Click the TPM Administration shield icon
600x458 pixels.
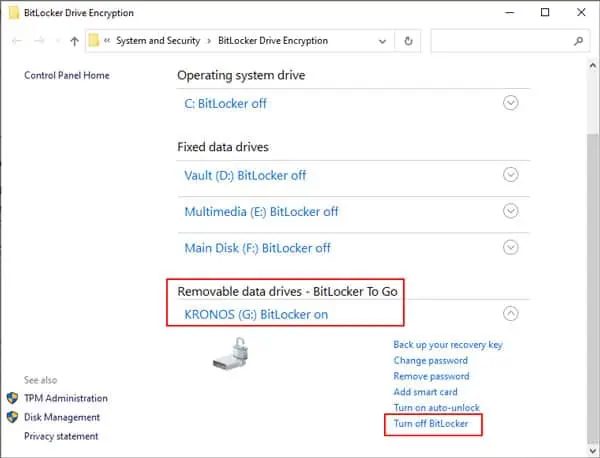(12, 398)
